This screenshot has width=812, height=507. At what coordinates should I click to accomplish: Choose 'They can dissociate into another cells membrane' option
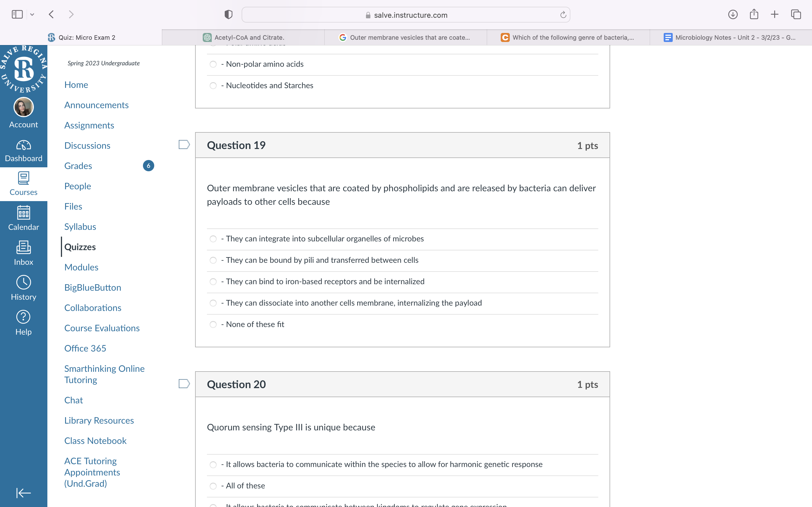tap(213, 303)
